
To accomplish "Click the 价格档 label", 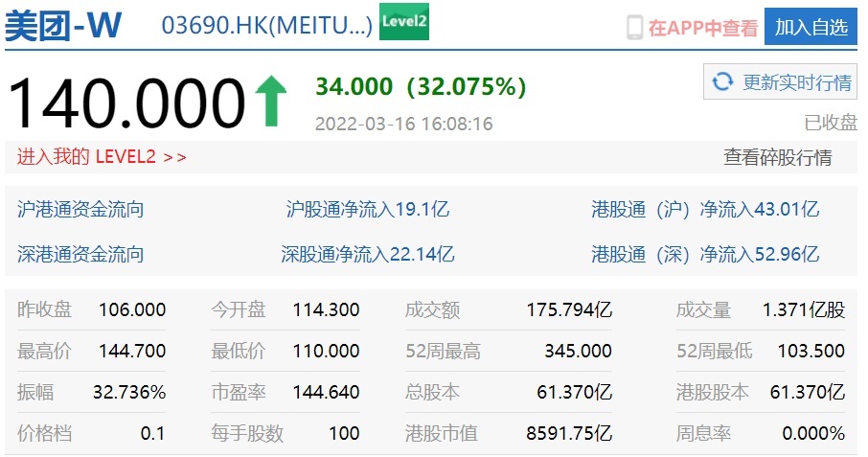I will click(45, 433).
